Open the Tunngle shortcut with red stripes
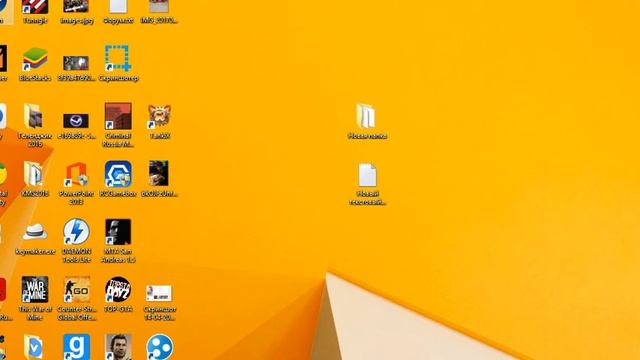Image resolution: width=640 pixels, height=360 pixels. click(x=35, y=7)
